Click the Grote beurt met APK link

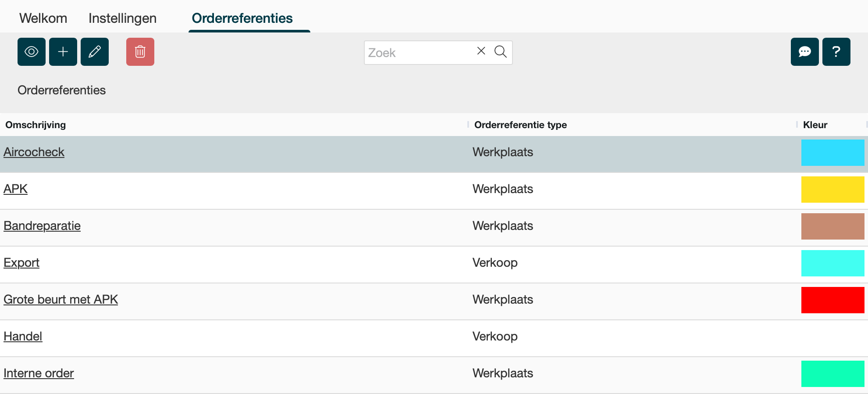tap(60, 299)
